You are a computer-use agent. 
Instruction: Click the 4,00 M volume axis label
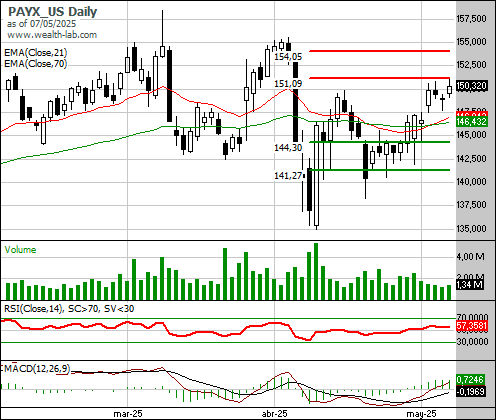click(x=470, y=257)
